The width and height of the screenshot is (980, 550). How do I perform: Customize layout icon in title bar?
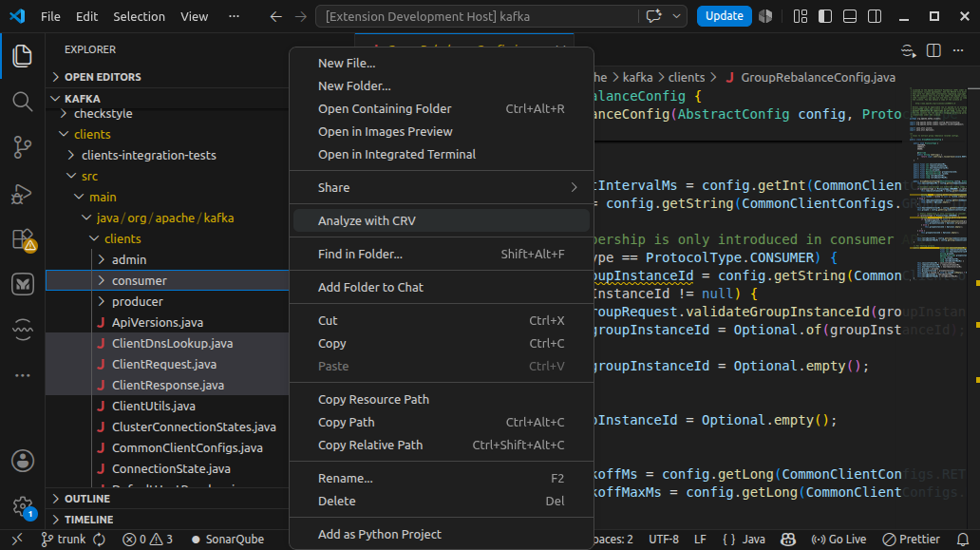(x=800, y=16)
